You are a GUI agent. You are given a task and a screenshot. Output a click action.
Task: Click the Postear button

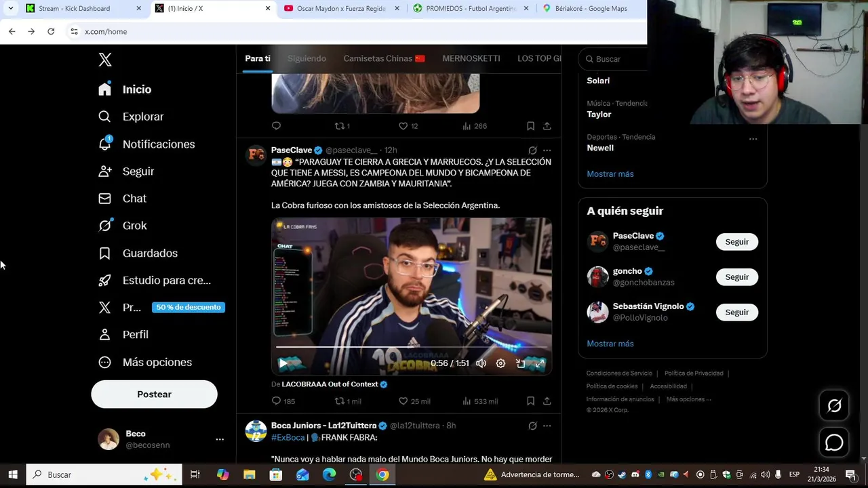(154, 394)
